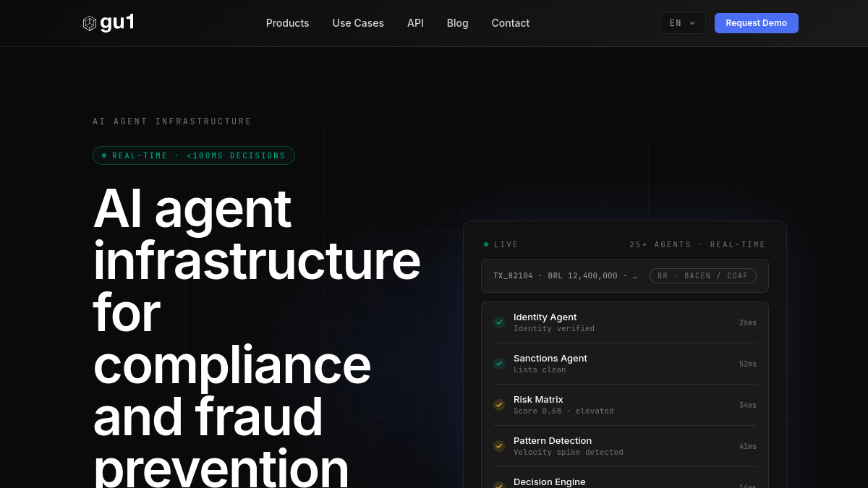
Task: Click the green LIVE indicator dot
Action: coord(486,244)
